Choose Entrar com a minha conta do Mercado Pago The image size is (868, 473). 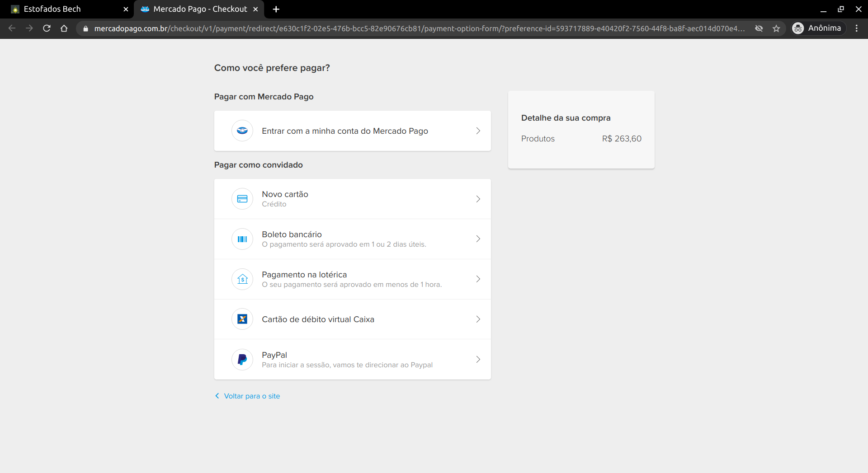(x=353, y=131)
